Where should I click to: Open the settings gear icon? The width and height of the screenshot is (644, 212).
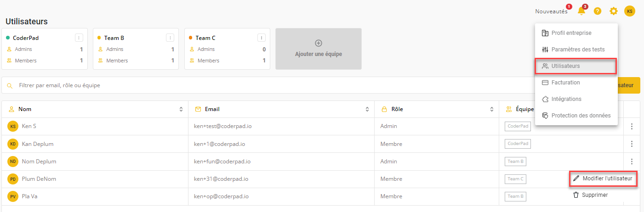click(614, 11)
